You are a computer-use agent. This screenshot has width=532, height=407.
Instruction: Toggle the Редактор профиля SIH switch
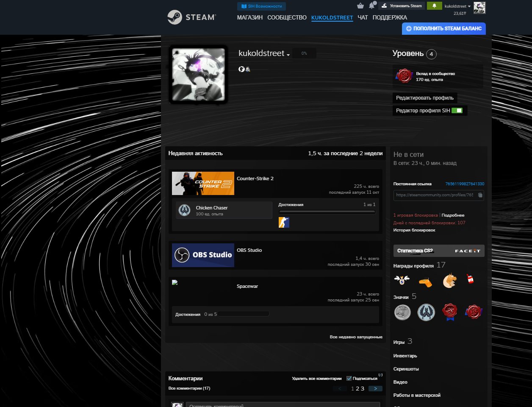pos(457,111)
